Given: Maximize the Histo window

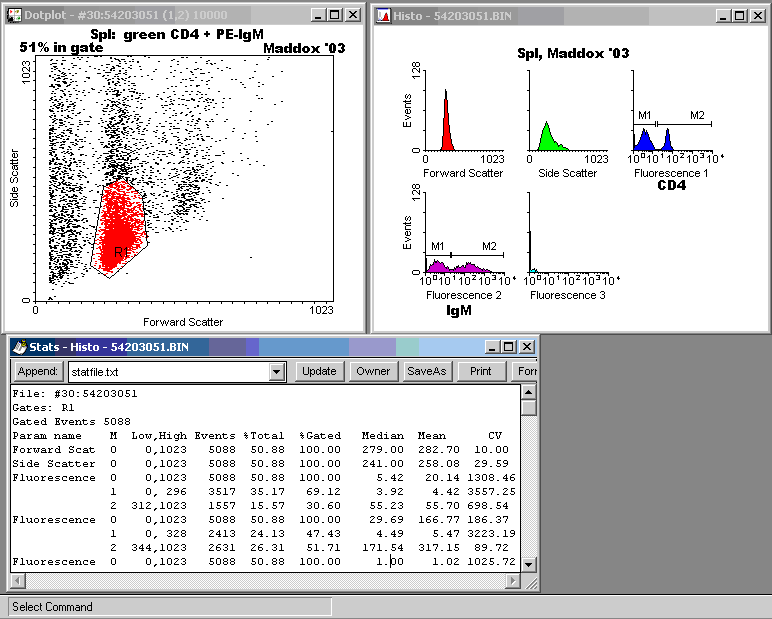Looking at the screenshot, I should point(738,15).
